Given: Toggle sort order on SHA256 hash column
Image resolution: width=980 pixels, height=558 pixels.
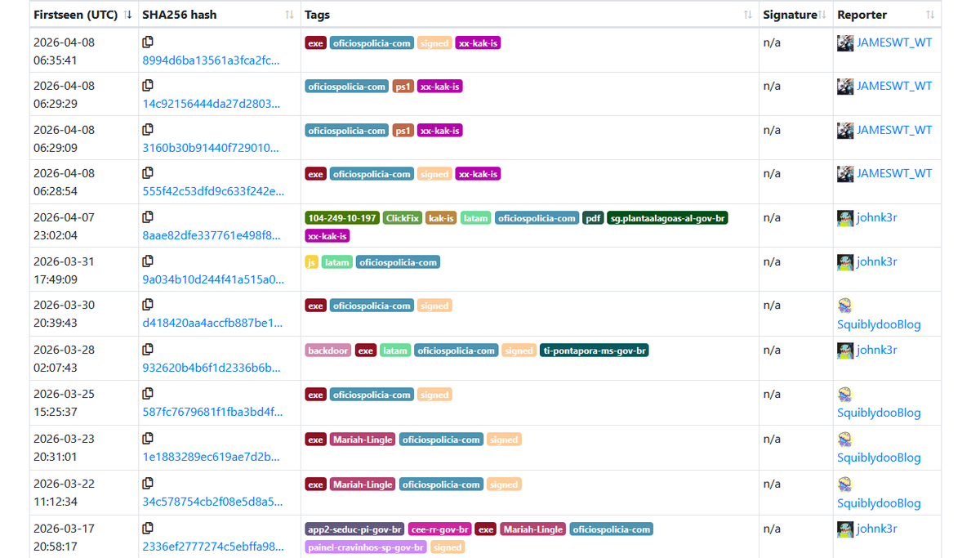Looking at the screenshot, I should point(287,14).
